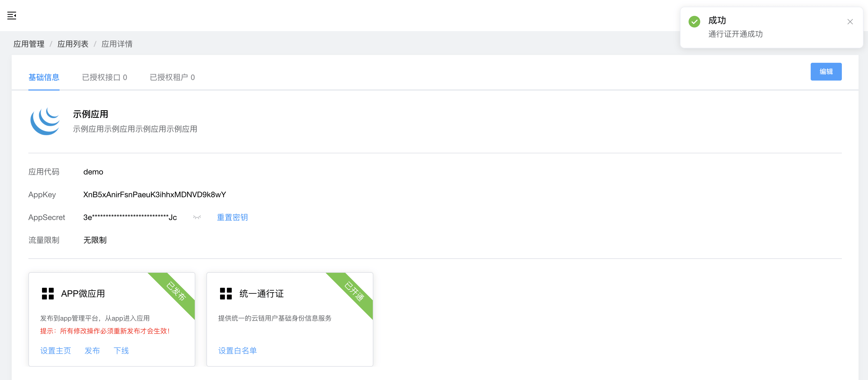Image resolution: width=868 pixels, height=380 pixels.
Task: Toggle AppSecret visibility eye icon
Action: tap(197, 217)
